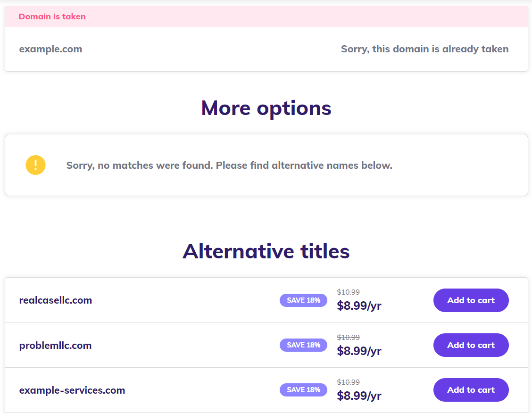Screen dimensions: 532x413
Task: Select the realcasellc.com domain name
Action: (x=56, y=300)
